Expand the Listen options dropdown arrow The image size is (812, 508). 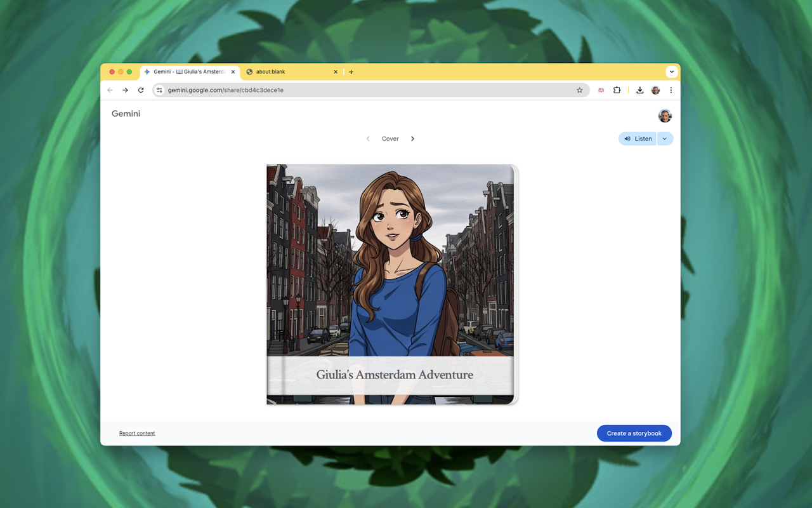click(x=665, y=138)
